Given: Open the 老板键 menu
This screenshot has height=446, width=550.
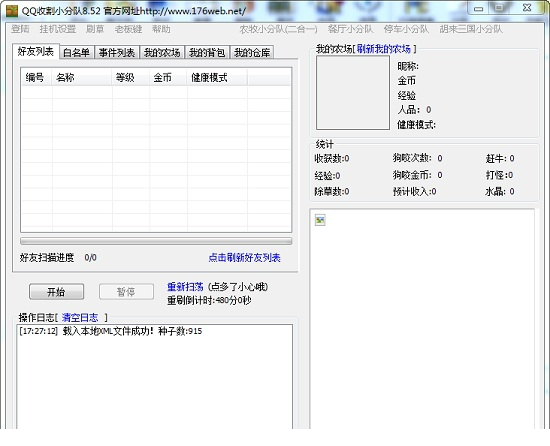Looking at the screenshot, I should click(x=128, y=29).
